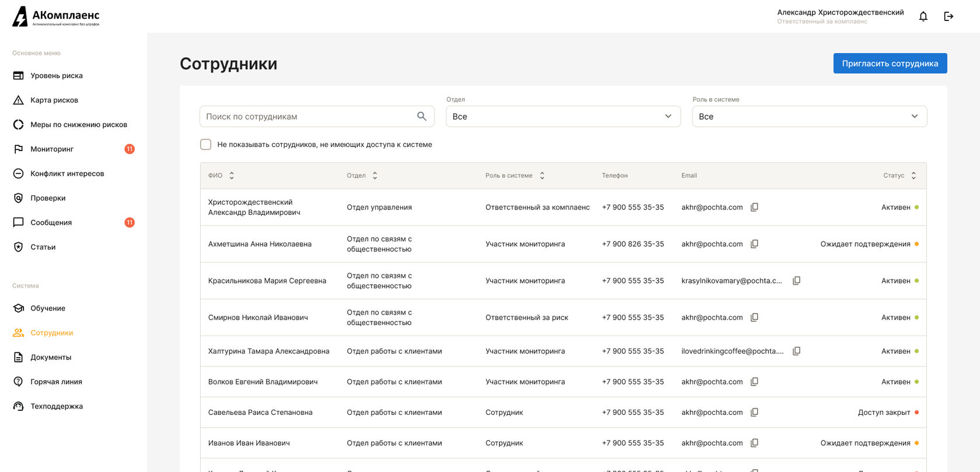Click the notifications bell icon
The height and width of the screenshot is (472, 980).
tap(923, 16)
